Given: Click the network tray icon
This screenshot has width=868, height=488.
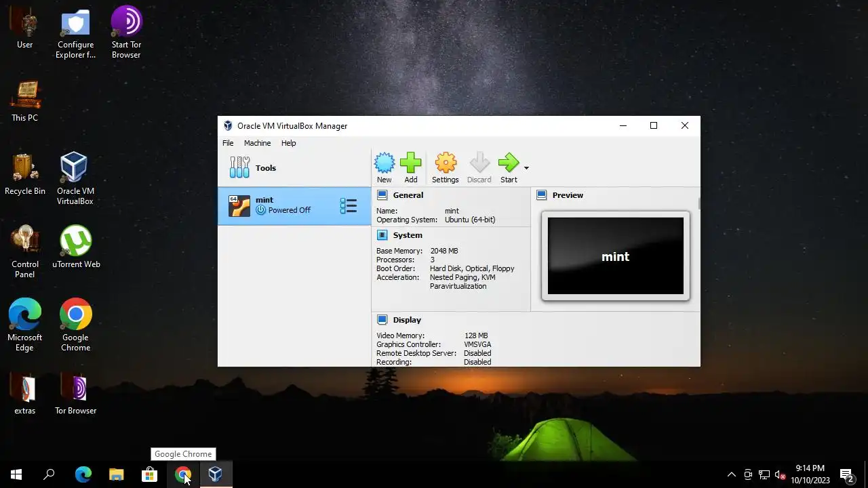Looking at the screenshot, I should pos(764,474).
